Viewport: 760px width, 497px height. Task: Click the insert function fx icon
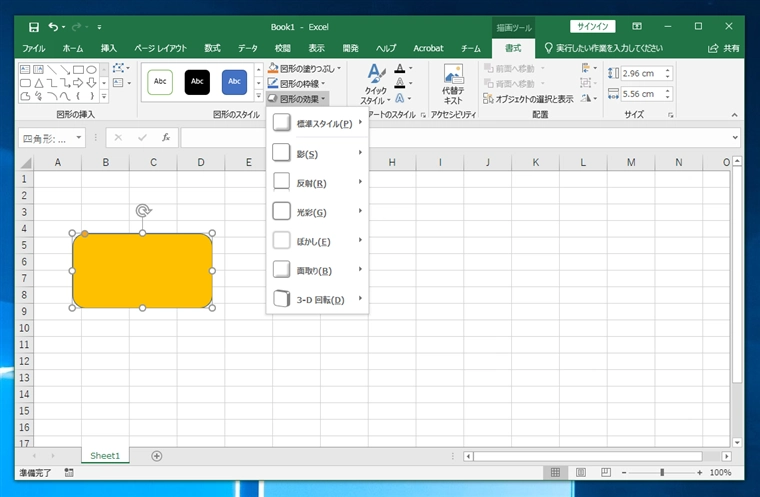166,138
